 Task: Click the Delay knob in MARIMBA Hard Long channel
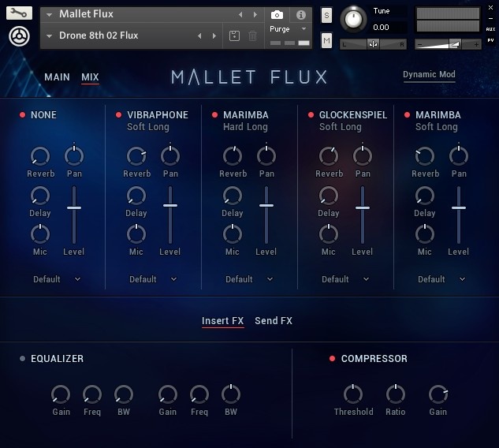point(233,195)
